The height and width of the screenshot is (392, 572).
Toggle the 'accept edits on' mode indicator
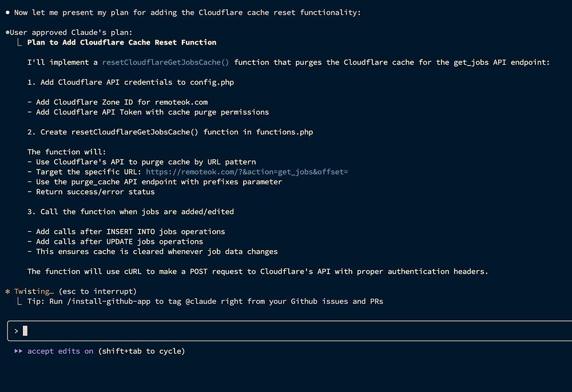point(60,351)
